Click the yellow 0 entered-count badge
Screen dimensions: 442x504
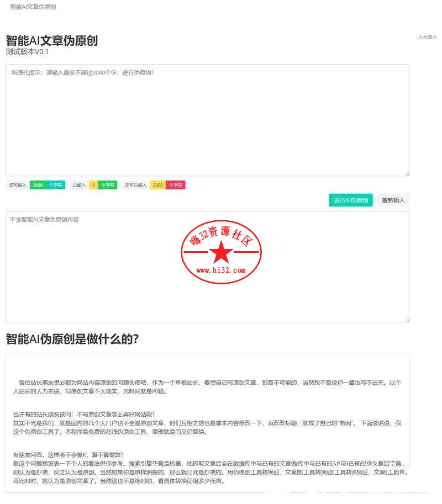pyautogui.click(x=93, y=185)
